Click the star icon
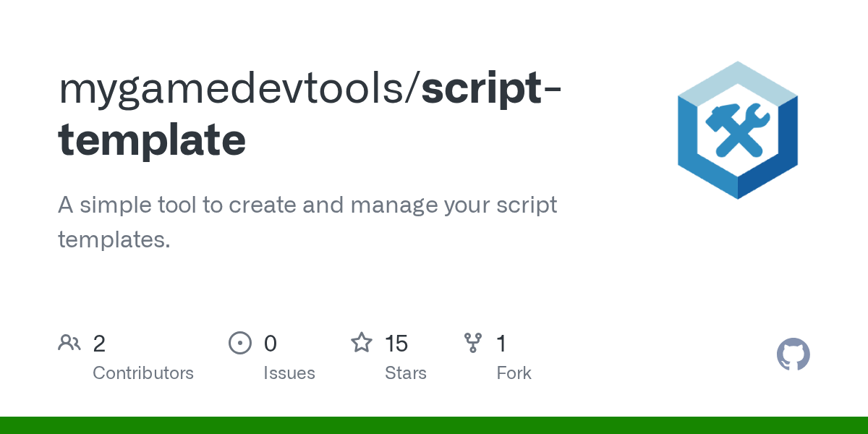This screenshot has width=868, height=434. (x=362, y=342)
